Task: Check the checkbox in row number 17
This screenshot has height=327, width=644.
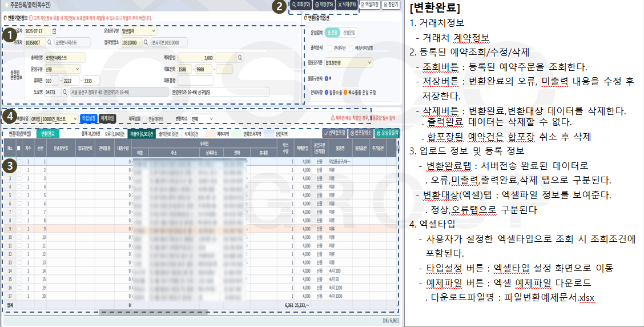Action: pyautogui.click(x=18, y=296)
